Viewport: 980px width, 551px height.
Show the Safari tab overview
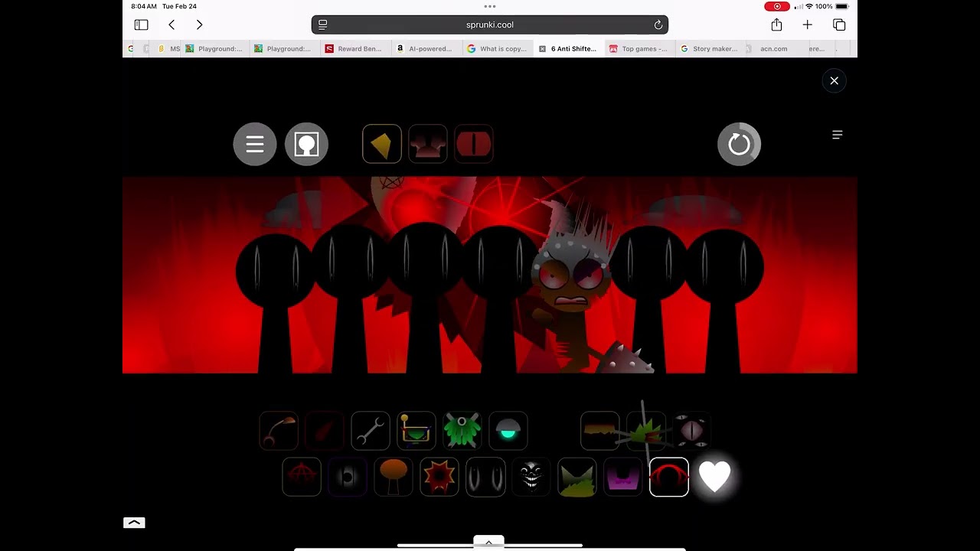839,24
